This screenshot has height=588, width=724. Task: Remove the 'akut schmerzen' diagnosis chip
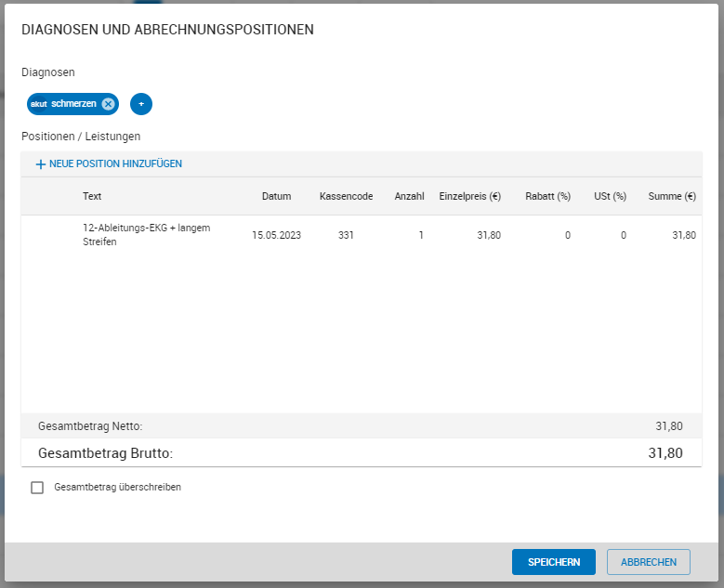click(109, 104)
